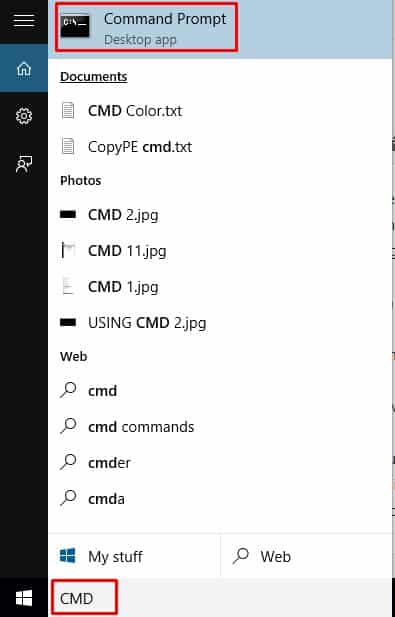Click the Windows Start button
Viewport: 395px width, 617px height.
(24, 598)
